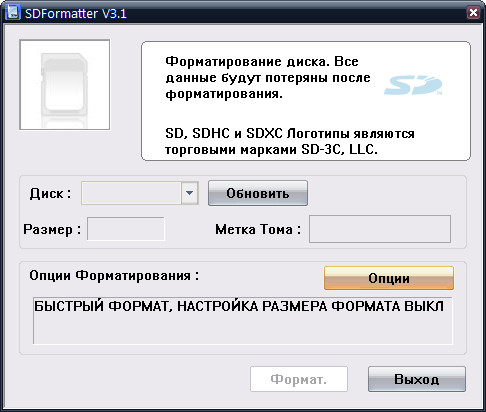Click the Диск label
The height and width of the screenshot is (412, 486).
click(x=50, y=193)
